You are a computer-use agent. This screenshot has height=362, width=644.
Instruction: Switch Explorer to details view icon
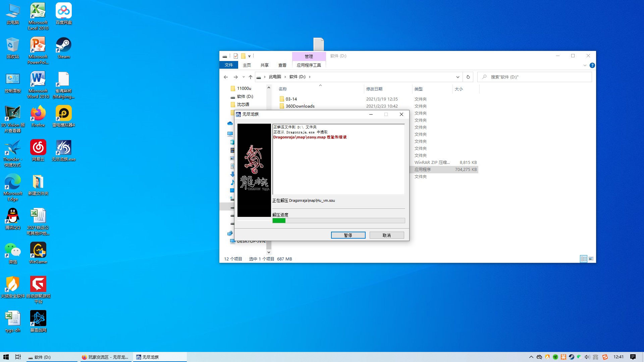click(584, 259)
